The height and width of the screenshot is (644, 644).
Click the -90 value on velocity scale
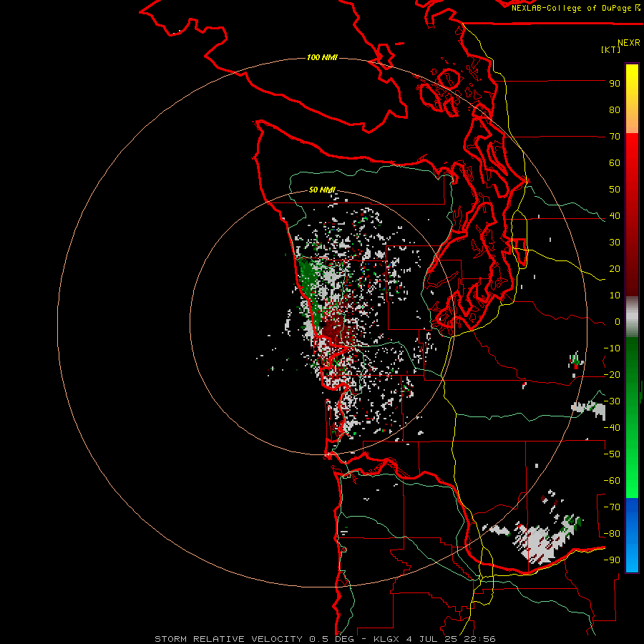click(612, 560)
